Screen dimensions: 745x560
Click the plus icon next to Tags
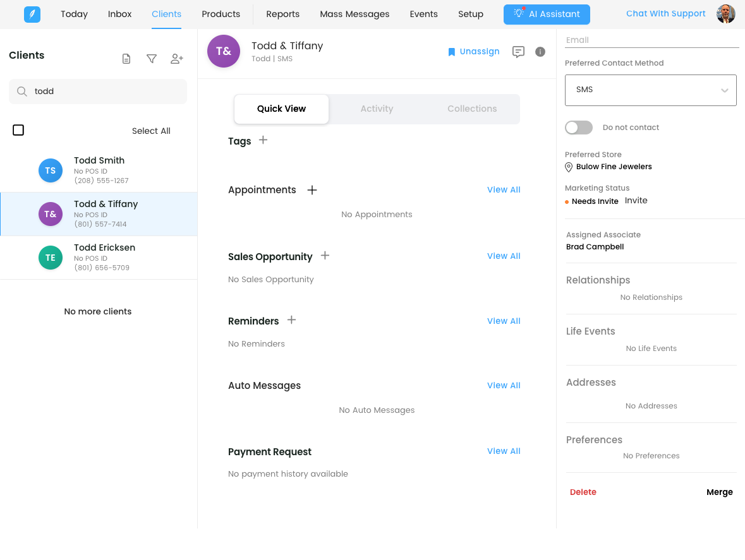[263, 140]
